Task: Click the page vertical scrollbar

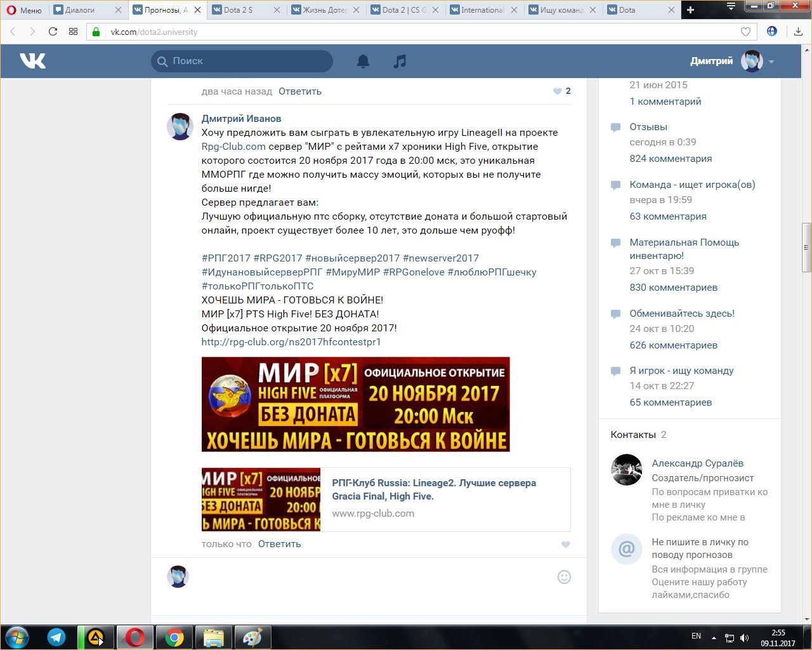Action: click(x=806, y=248)
